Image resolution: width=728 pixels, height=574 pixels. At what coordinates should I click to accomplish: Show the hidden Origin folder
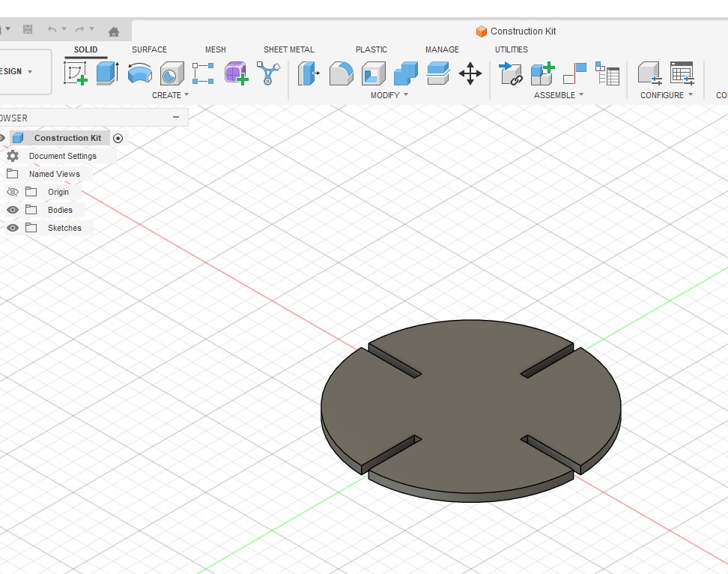[13, 192]
